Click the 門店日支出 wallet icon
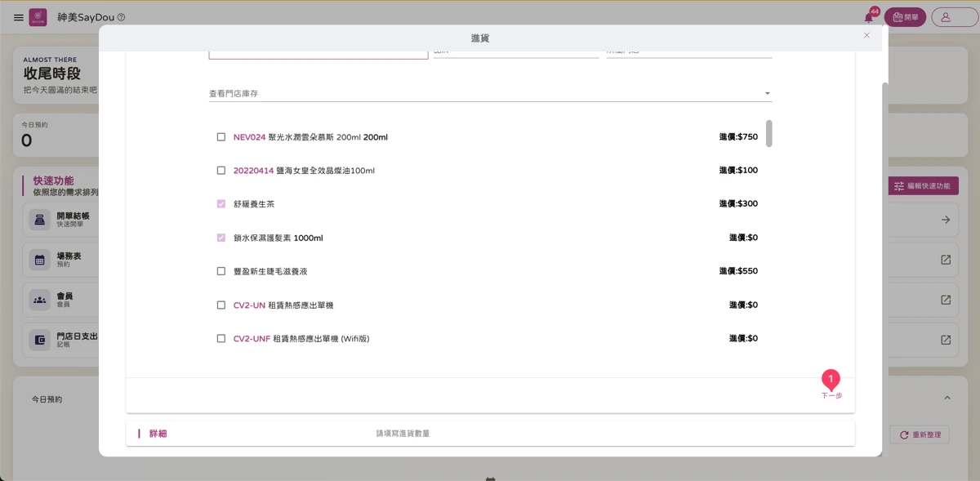 (39, 340)
